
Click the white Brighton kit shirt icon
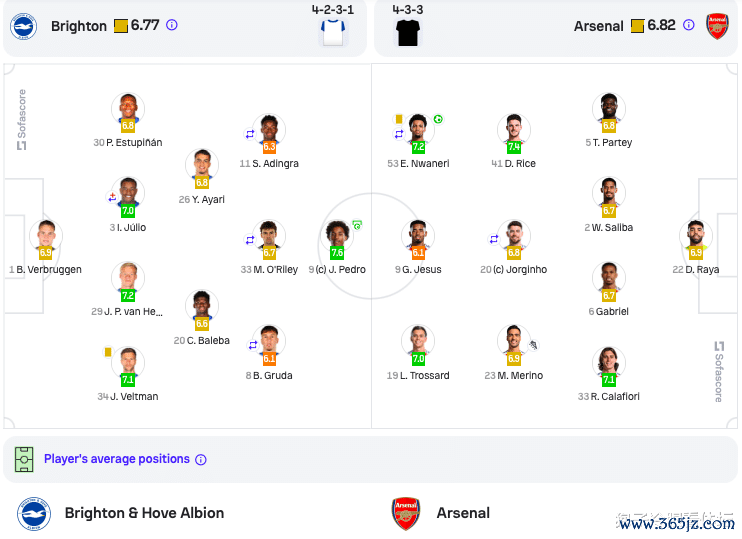point(333,33)
